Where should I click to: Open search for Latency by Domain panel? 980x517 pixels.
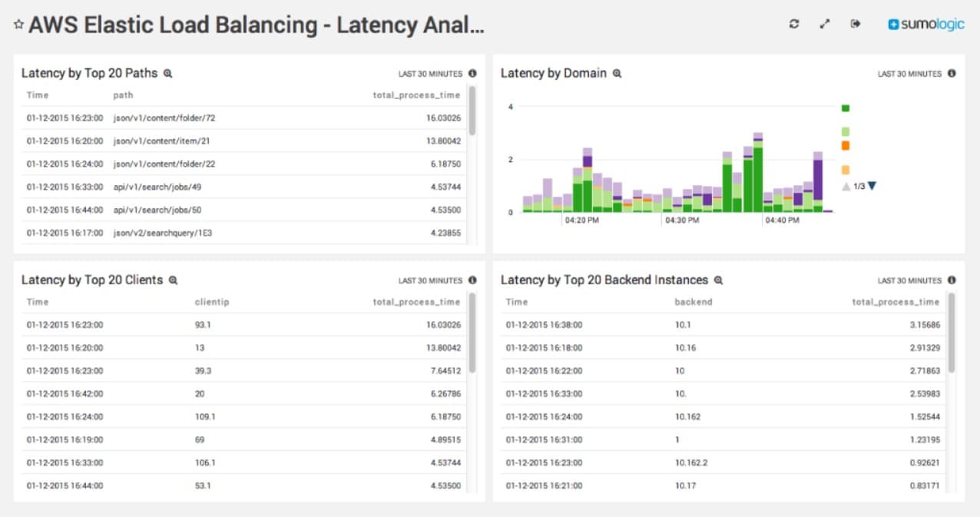pyautogui.click(x=617, y=74)
